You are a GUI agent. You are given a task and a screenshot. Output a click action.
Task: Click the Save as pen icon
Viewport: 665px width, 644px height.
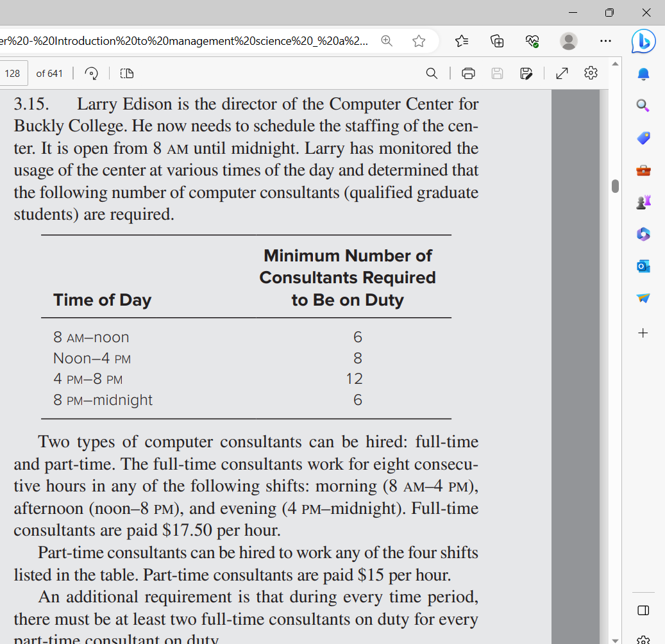coord(526,73)
